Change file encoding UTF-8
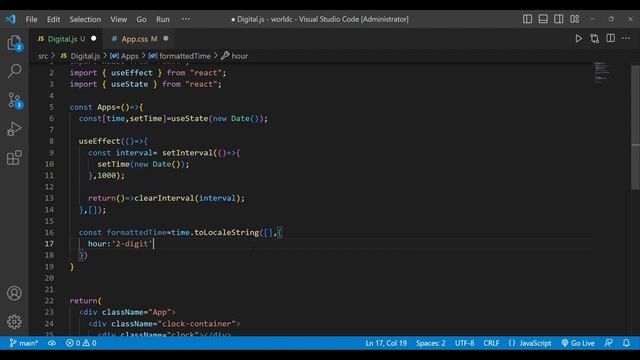 [x=464, y=343]
